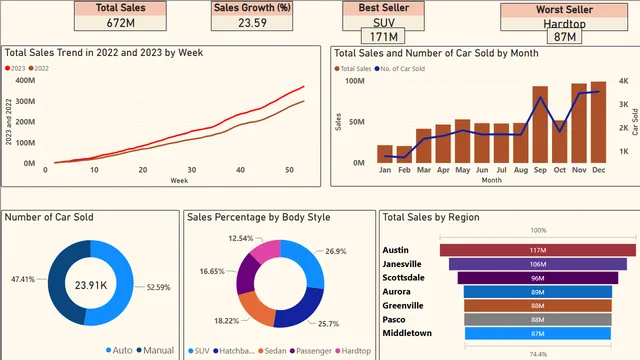Select the Janesville 106M funnel bar
Viewport: 640px width, 360px height.
[538, 264]
